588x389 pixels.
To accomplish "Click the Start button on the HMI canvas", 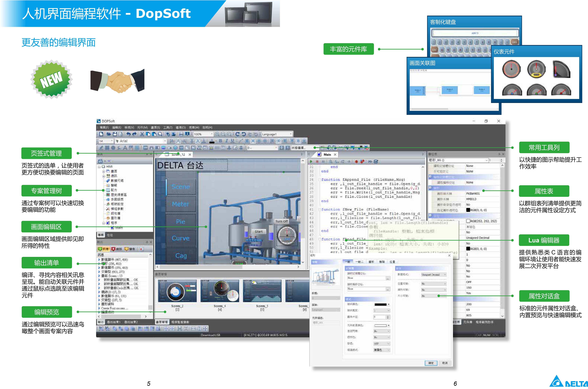I will click(259, 231).
